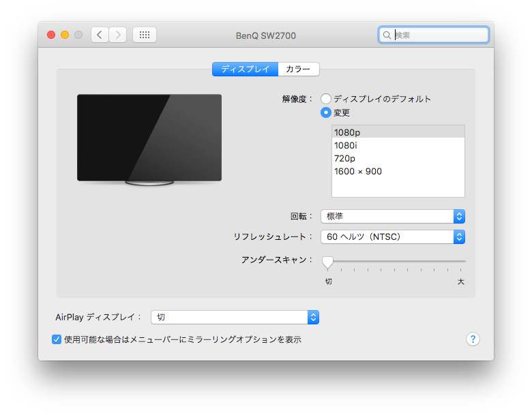Switch to the カラー tab
The height and width of the screenshot is (415, 532).
tap(298, 70)
